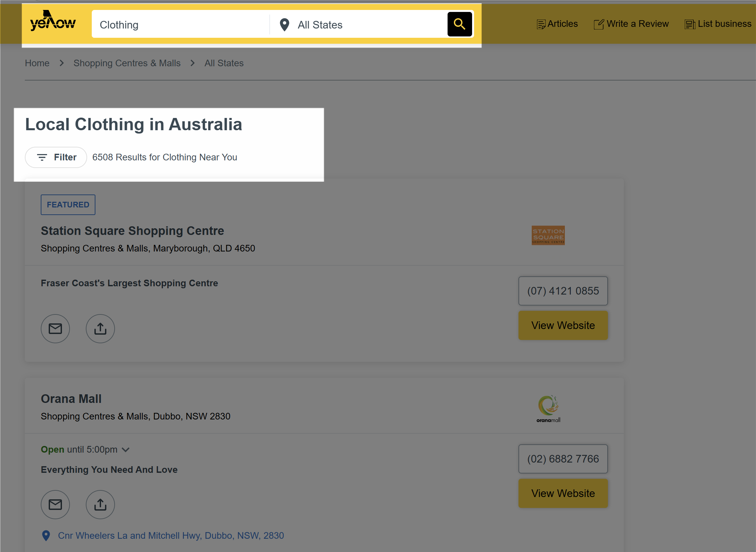The width and height of the screenshot is (756, 552).
Task: Click the map pin beside the Orana Mall address
Action: click(x=46, y=535)
